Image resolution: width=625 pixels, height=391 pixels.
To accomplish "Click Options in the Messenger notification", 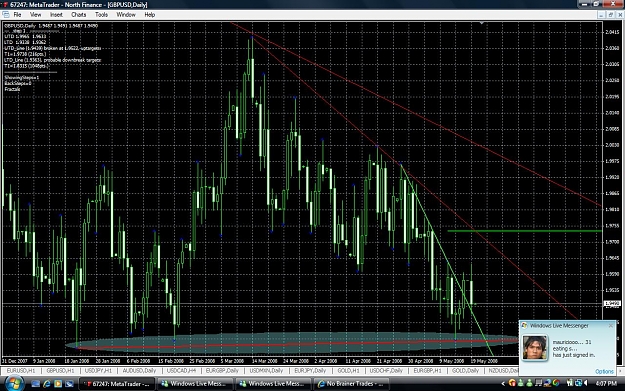I will pyautogui.click(x=604, y=371).
